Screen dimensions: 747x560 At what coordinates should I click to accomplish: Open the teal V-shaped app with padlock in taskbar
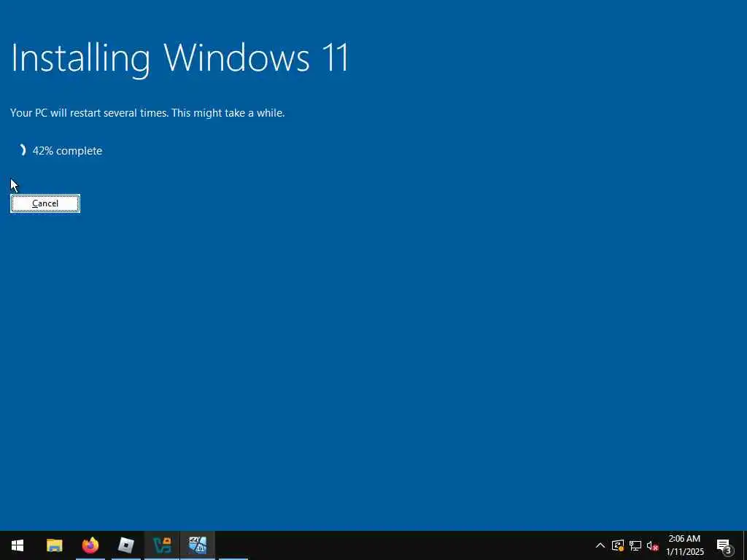pyautogui.click(x=161, y=545)
